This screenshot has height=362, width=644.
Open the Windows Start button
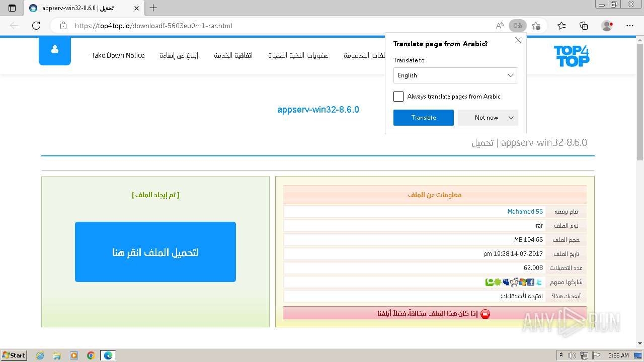(x=14, y=355)
